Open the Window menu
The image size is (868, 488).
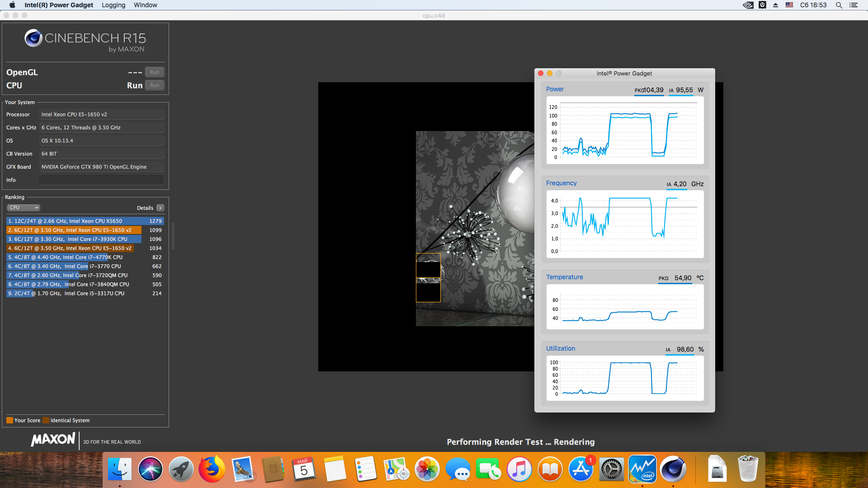click(145, 5)
